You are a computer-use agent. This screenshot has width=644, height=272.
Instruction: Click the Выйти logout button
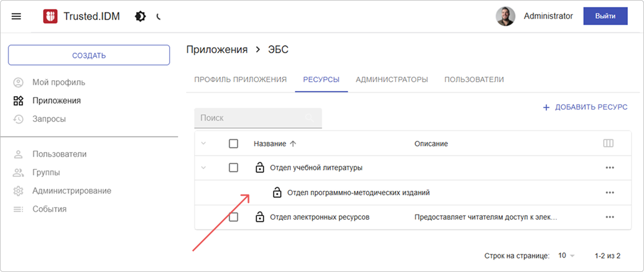[x=605, y=16]
